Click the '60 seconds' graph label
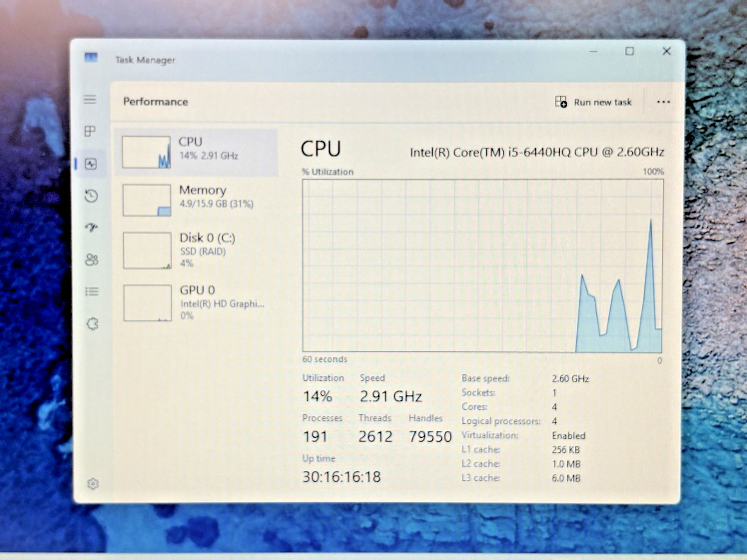This screenshot has width=747, height=560. pyautogui.click(x=325, y=359)
